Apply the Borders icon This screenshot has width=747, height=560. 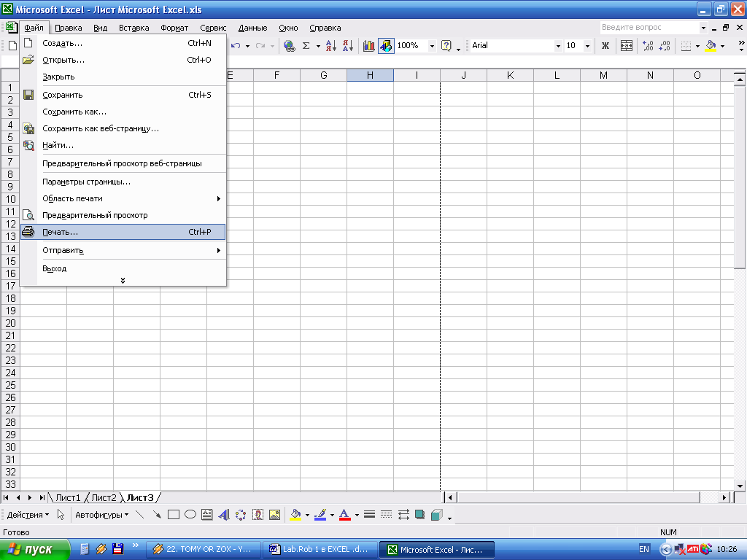(x=686, y=46)
